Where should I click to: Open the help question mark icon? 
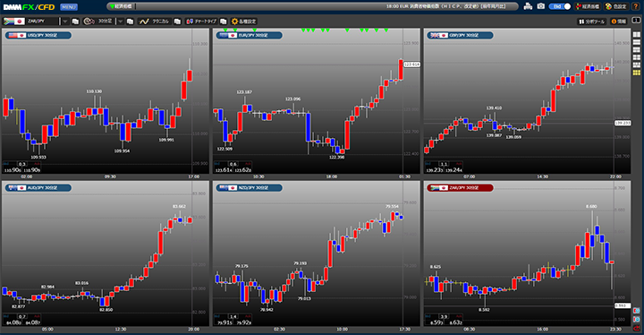[636, 6]
